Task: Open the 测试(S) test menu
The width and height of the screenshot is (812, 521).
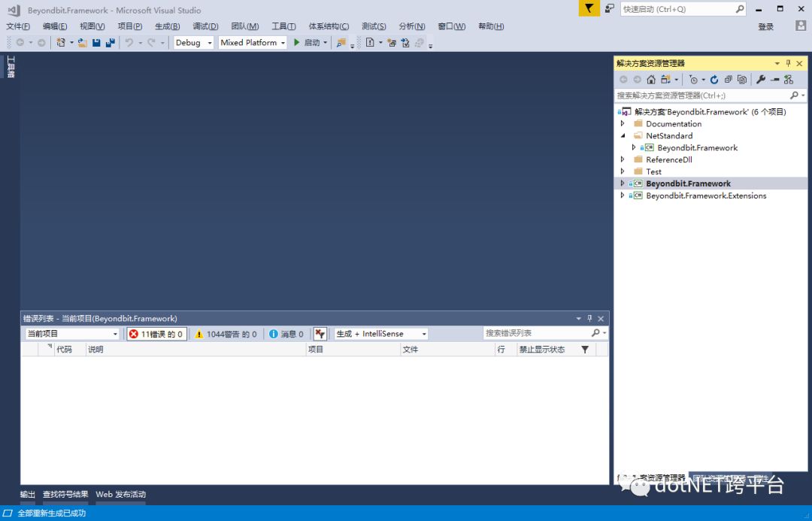Action: pyautogui.click(x=374, y=26)
